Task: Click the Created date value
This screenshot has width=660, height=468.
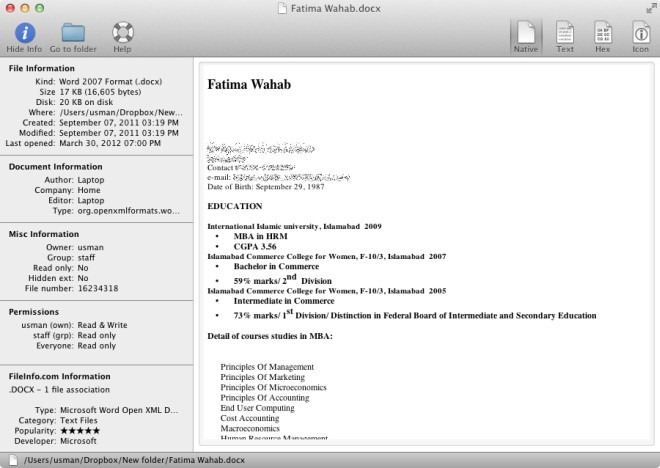Action: pyautogui.click(x=119, y=122)
